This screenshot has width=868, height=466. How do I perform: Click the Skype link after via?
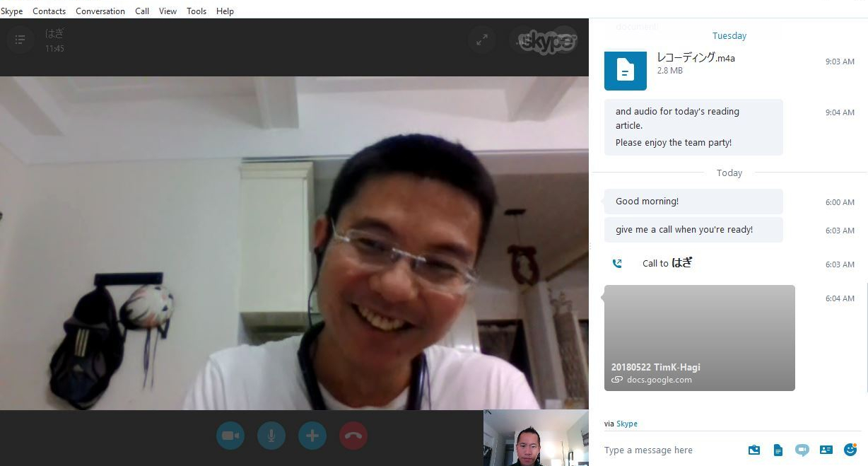pyautogui.click(x=626, y=423)
